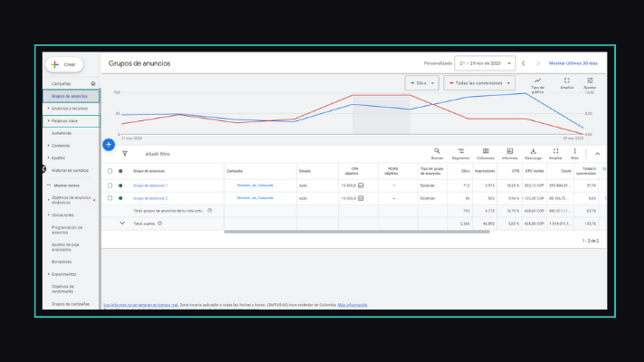
Task: Select Palabras clave in the sidebar
Action: [x=71, y=120]
